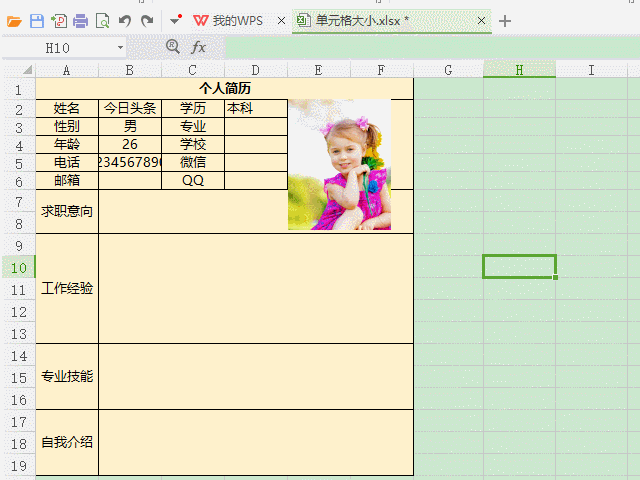The height and width of the screenshot is (480, 640).
Task: Click the girl photo in the resume
Action: (339, 165)
